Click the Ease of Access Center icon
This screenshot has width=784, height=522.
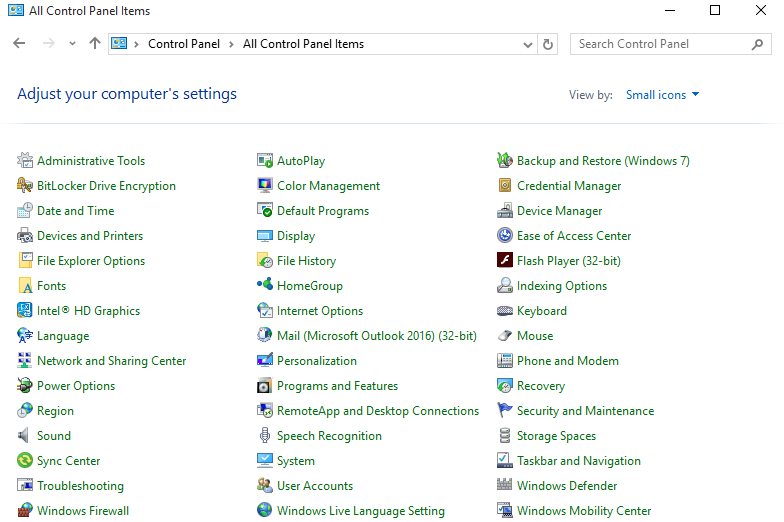pyautogui.click(x=504, y=235)
